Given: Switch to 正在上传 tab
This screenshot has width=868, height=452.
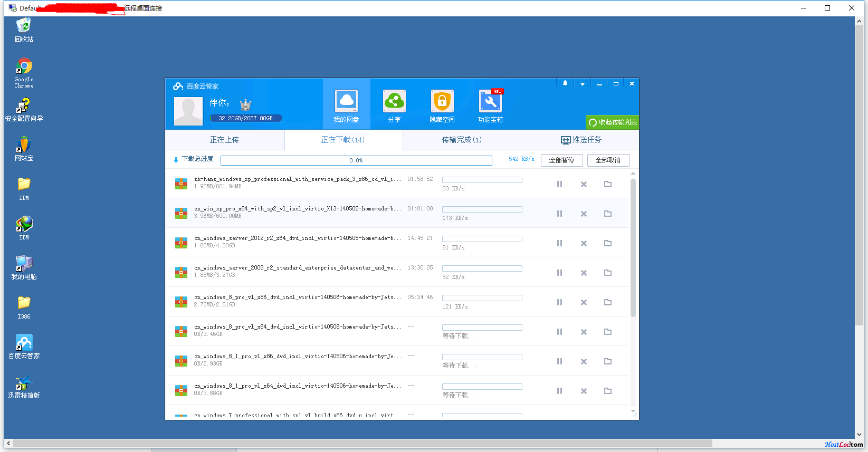Looking at the screenshot, I should [224, 140].
